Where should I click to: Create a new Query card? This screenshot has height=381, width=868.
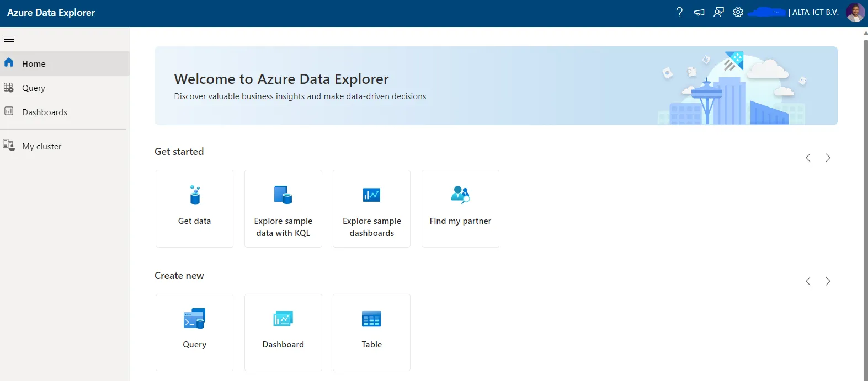point(194,332)
